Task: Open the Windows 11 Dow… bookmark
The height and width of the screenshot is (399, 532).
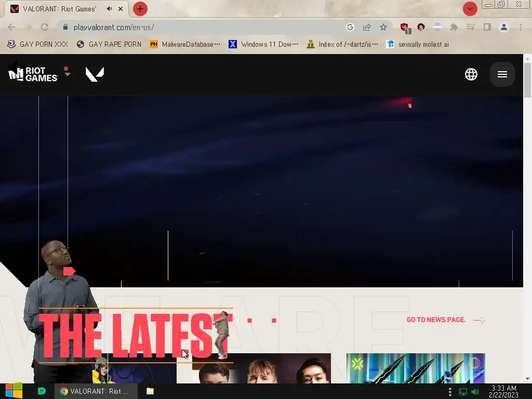Action: pos(263,44)
